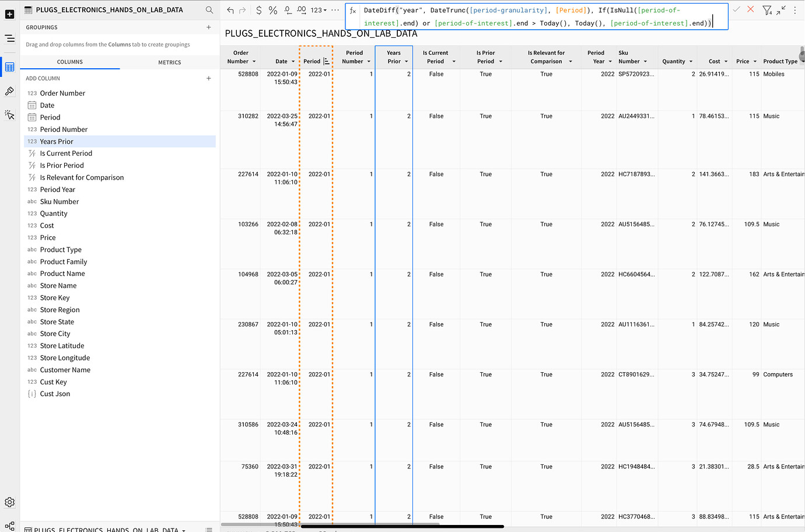Image resolution: width=805 pixels, height=532 pixels.
Task: Discard formula changes with the red X
Action: [x=750, y=10]
